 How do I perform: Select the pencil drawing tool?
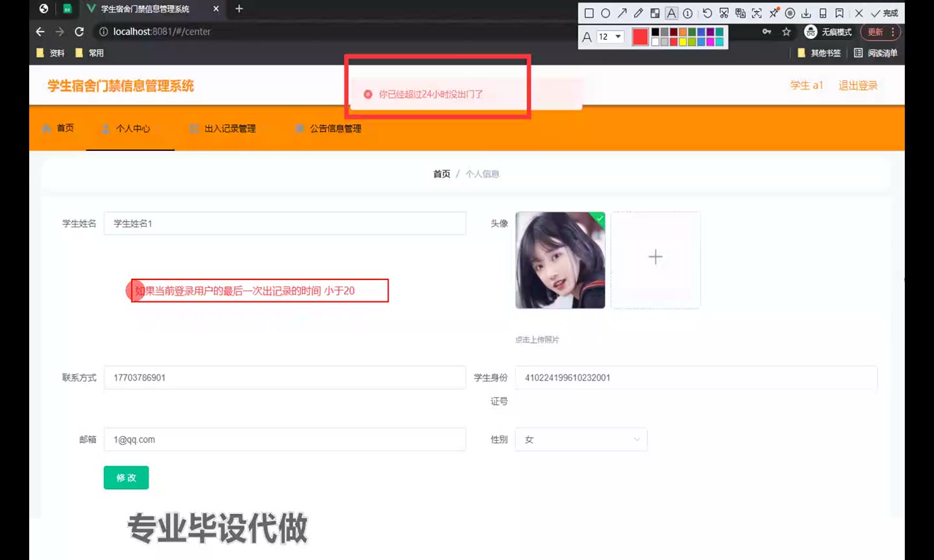pos(638,13)
